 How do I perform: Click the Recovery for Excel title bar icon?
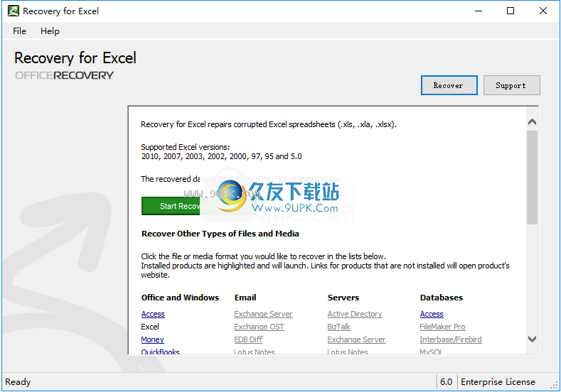tap(14, 11)
